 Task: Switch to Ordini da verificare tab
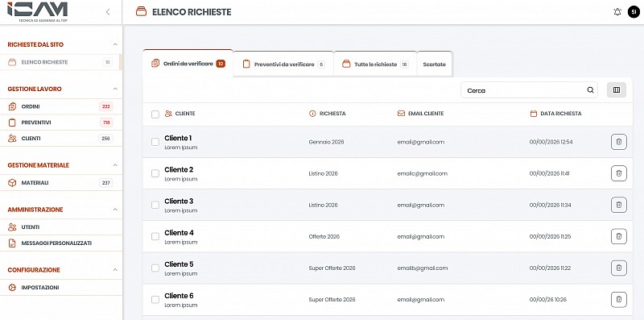pos(188,64)
